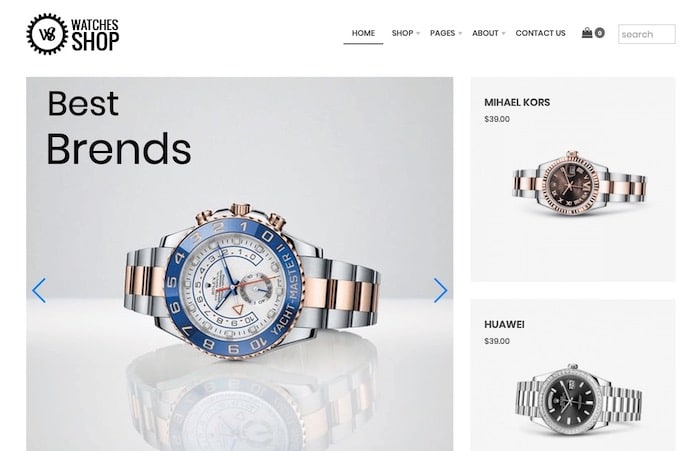Click the Yacht-Master watch slide image

click(x=253, y=280)
